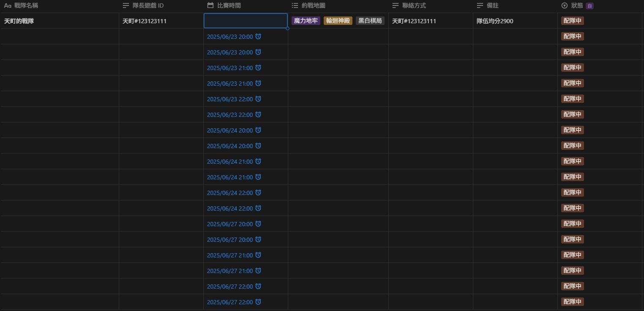The height and width of the screenshot is (311, 644).
Task: Click the Aa icon beside 戰隊名稱 header
Action: 8,5
